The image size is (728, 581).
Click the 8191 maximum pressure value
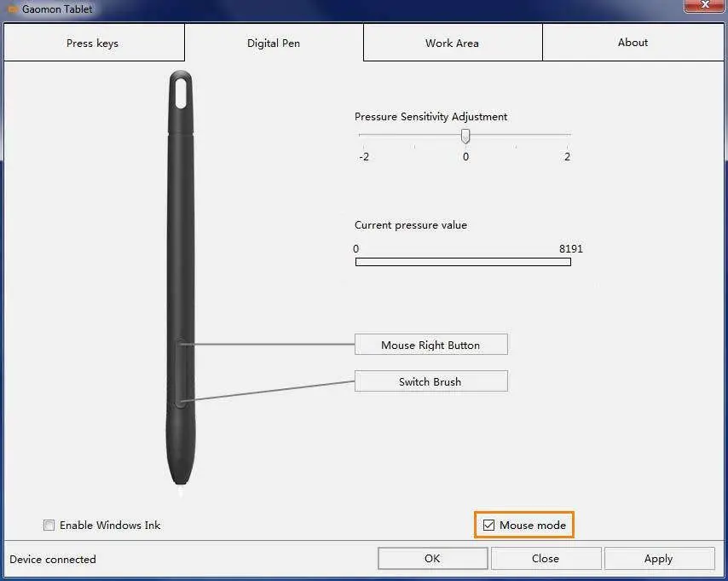[570, 248]
